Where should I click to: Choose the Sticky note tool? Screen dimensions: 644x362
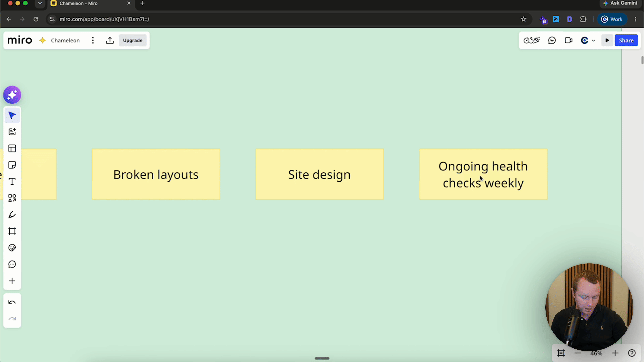tap(12, 165)
